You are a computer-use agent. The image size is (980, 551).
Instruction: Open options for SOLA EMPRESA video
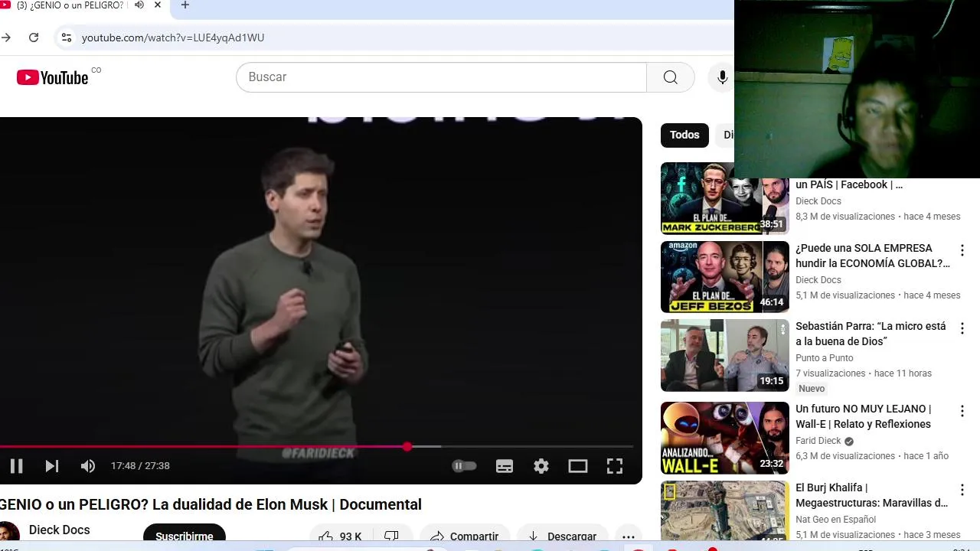(x=962, y=250)
